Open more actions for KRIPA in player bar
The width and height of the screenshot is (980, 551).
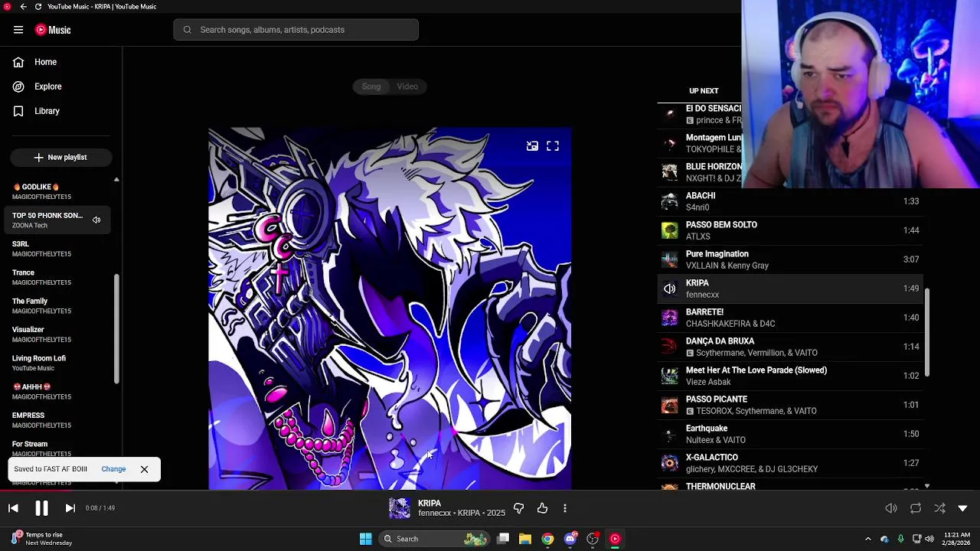point(565,508)
